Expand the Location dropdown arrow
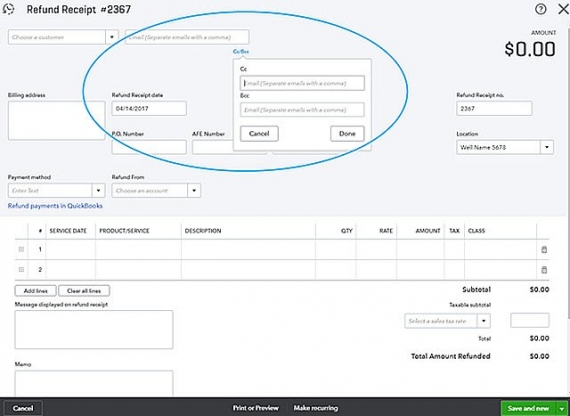570x416 pixels. [547, 147]
